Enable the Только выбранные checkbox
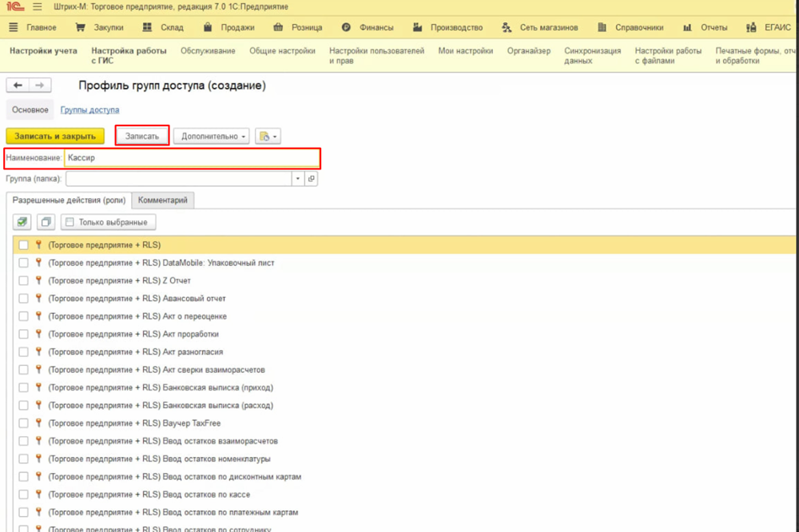 (x=70, y=222)
